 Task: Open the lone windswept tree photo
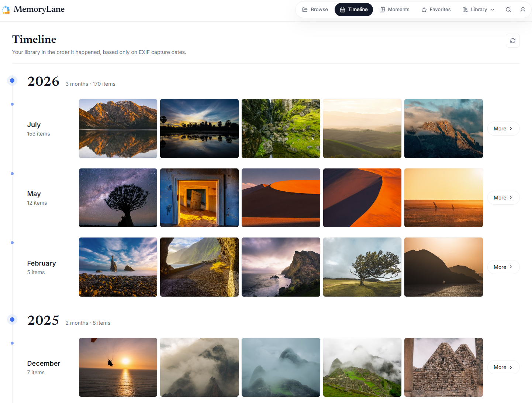coord(362,267)
